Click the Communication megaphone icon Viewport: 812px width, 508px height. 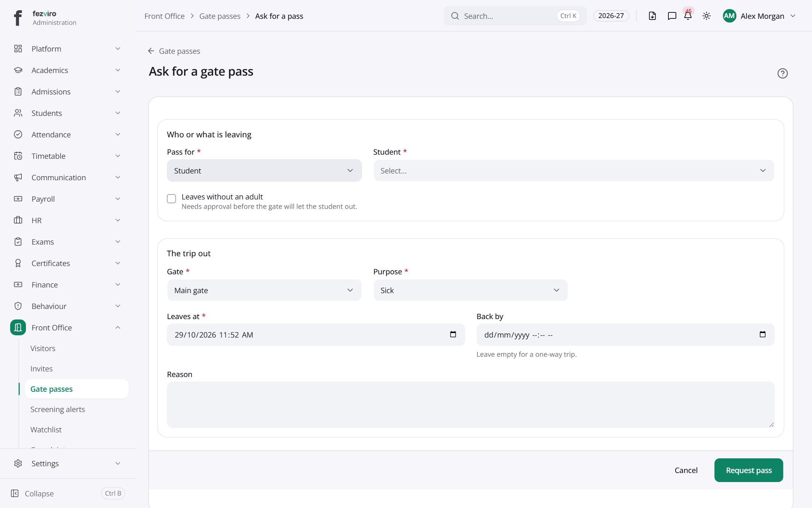coord(18,177)
